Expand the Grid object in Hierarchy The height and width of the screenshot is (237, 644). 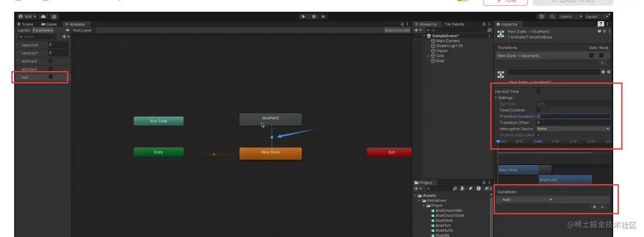click(x=428, y=56)
